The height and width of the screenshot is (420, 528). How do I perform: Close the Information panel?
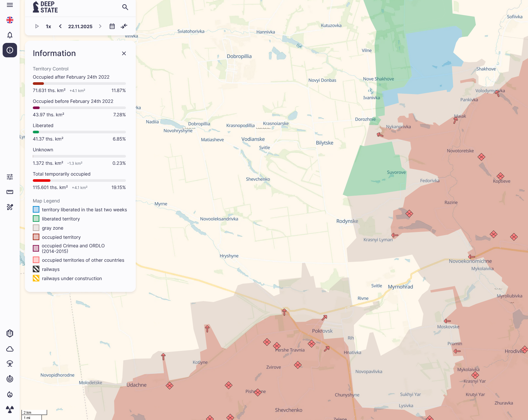click(x=124, y=53)
